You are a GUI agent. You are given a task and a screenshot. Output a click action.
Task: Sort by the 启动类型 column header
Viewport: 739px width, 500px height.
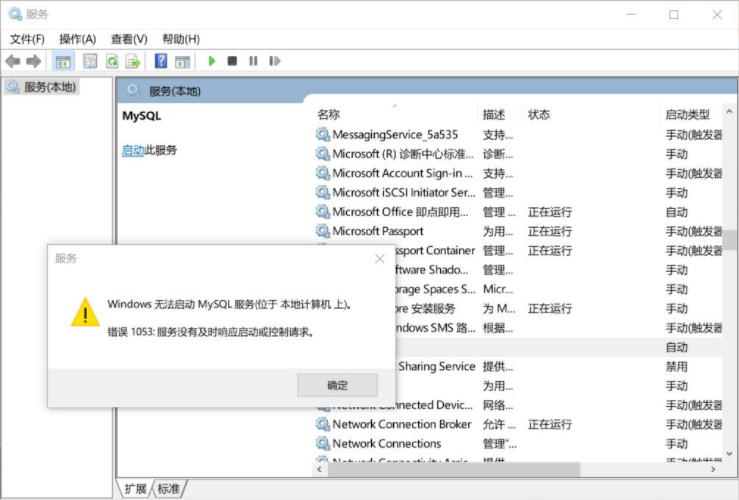pos(687,114)
